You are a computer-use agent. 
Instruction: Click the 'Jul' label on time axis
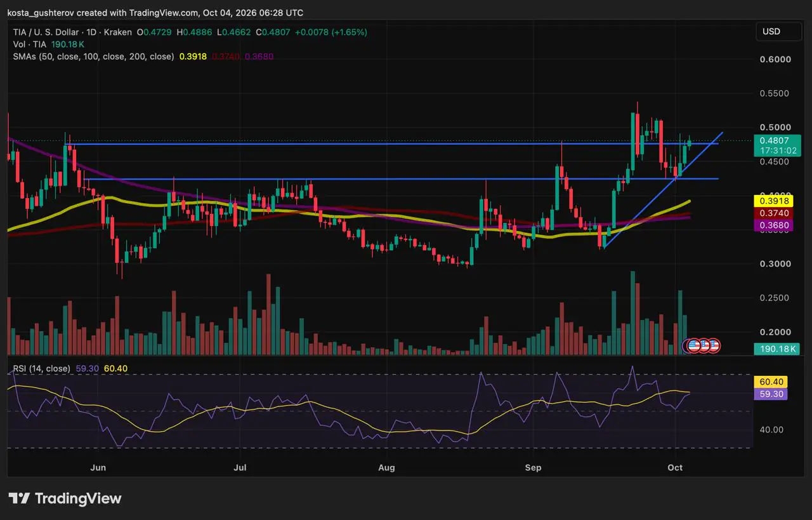(240, 467)
